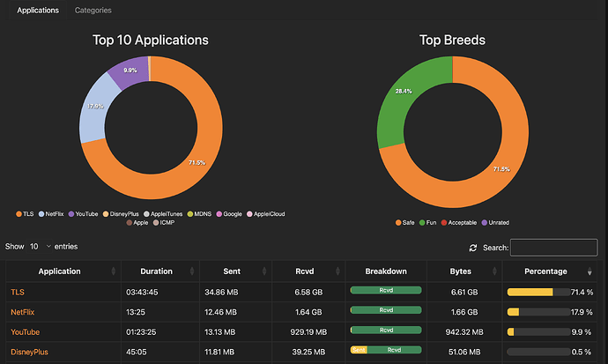The width and height of the screenshot is (608, 364).
Task: Click the 39.25 MB received cell
Action: coord(308,352)
